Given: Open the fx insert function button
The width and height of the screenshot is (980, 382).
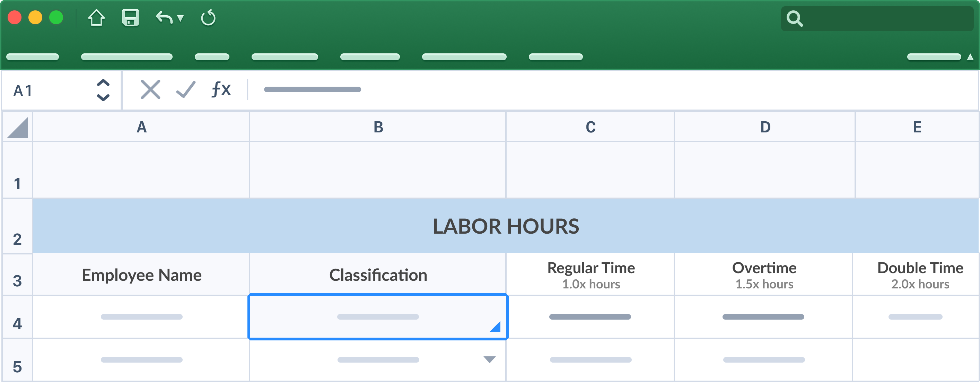Looking at the screenshot, I should [x=221, y=90].
